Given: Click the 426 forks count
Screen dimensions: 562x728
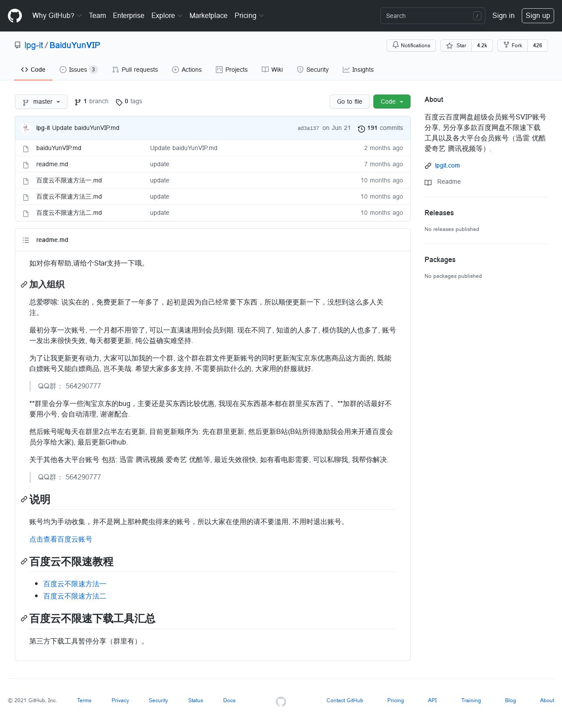Looking at the screenshot, I should (537, 45).
